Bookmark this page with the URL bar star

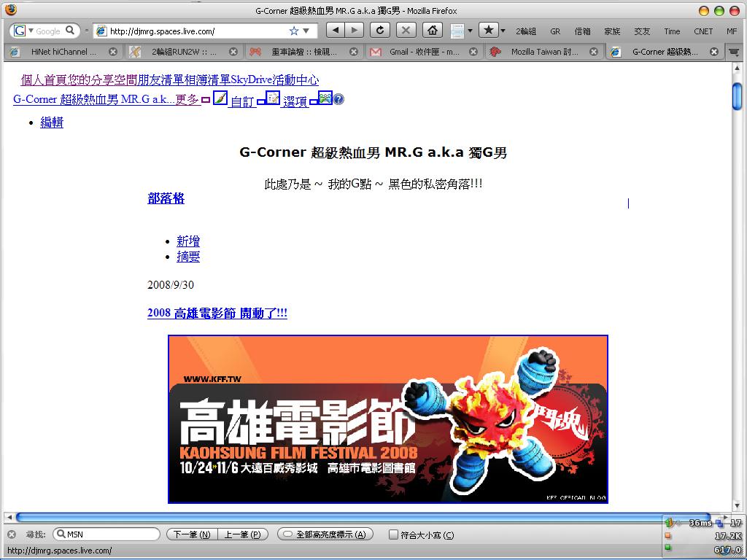pyautogui.click(x=294, y=31)
